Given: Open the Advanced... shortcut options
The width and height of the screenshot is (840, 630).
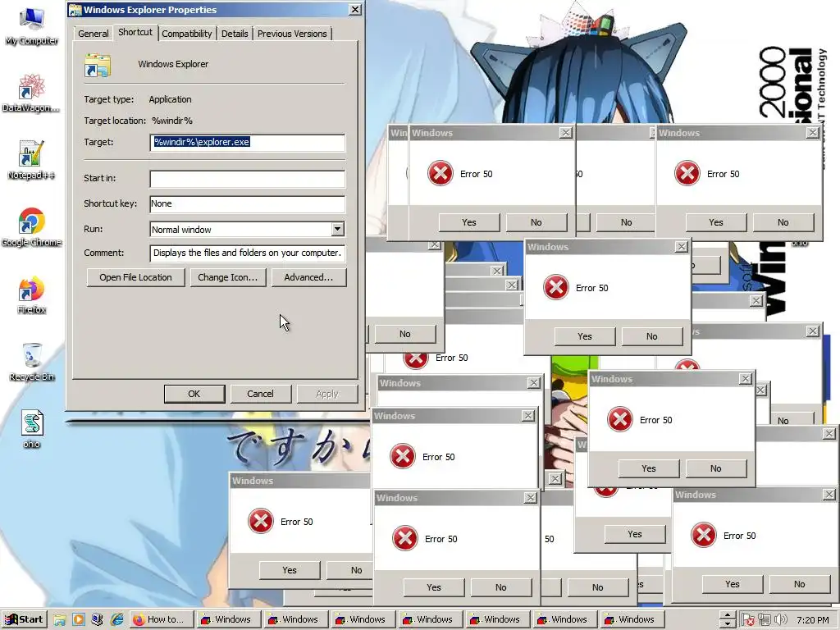Looking at the screenshot, I should click(x=308, y=277).
